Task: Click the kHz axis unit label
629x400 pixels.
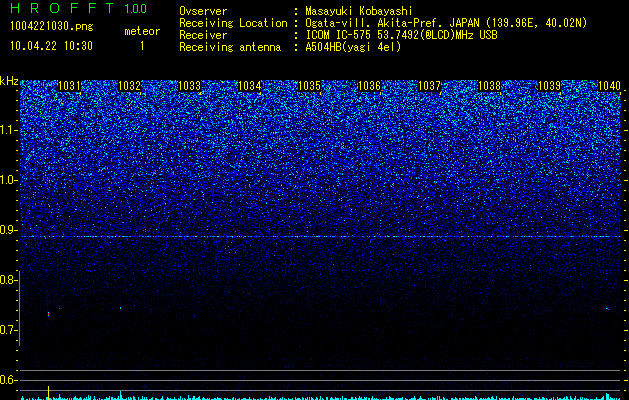Action: (x=9, y=81)
